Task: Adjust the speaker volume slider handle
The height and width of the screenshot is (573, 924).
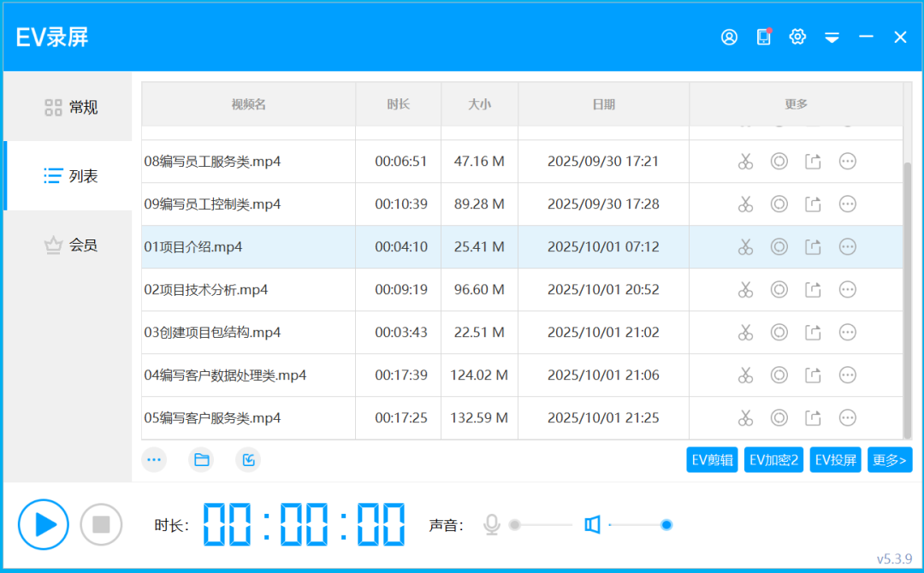Action: click(666, 524)
